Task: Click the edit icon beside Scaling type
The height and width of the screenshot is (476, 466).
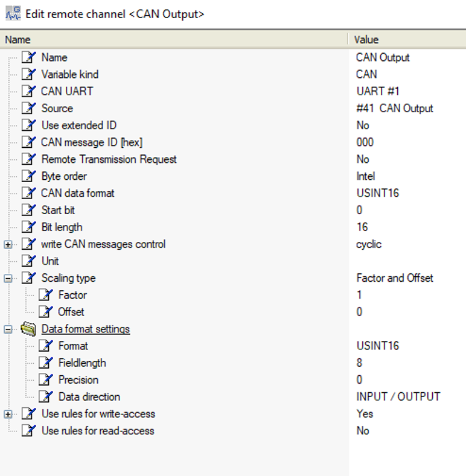Action: [x=29, y=278]
